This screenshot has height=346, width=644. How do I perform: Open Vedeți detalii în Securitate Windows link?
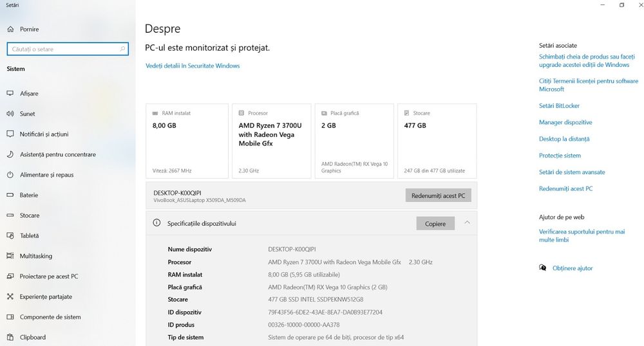[x=193, y=66]
